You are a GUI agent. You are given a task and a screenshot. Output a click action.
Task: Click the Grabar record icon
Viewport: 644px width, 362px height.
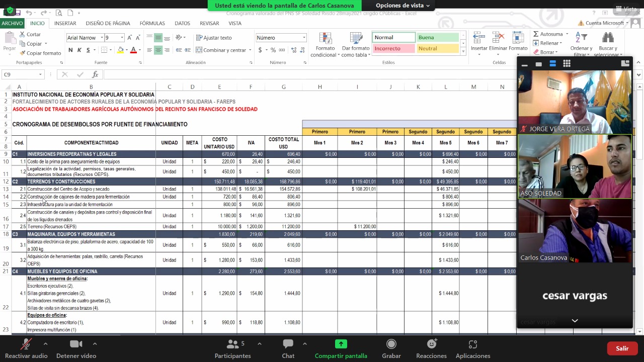click(391, 344)
